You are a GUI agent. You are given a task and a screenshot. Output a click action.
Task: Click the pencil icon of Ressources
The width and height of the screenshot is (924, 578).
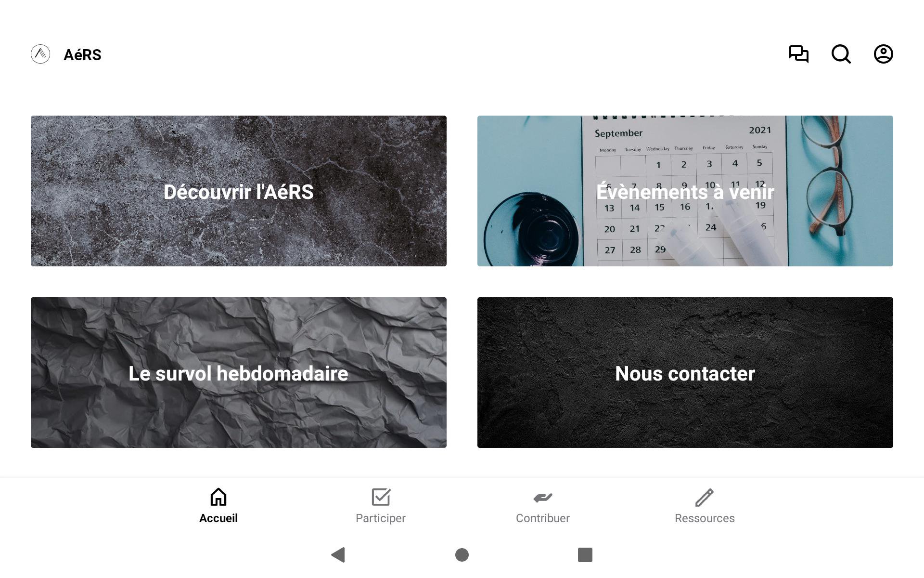pyautogui.click(x=705, y=497)
